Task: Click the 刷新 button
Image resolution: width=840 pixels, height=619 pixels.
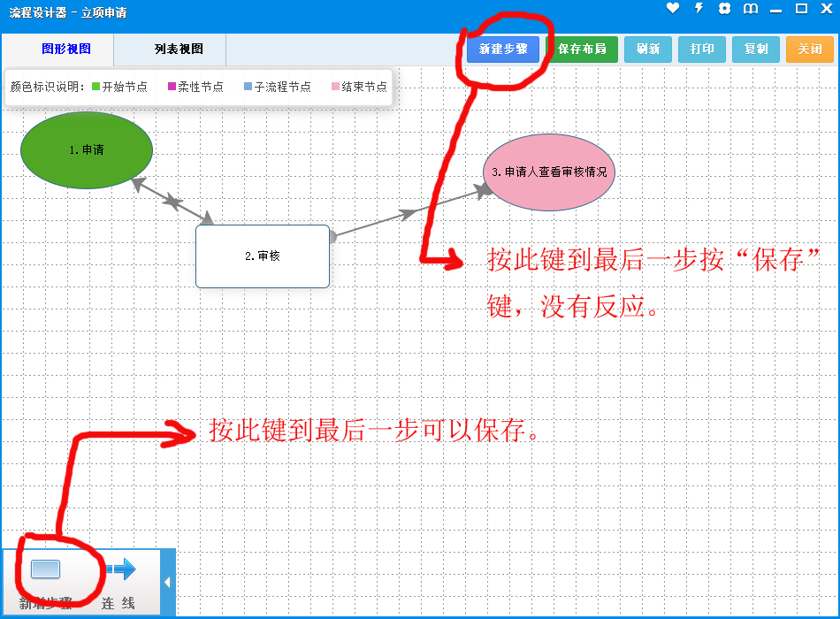Action: tap(647, 50)
